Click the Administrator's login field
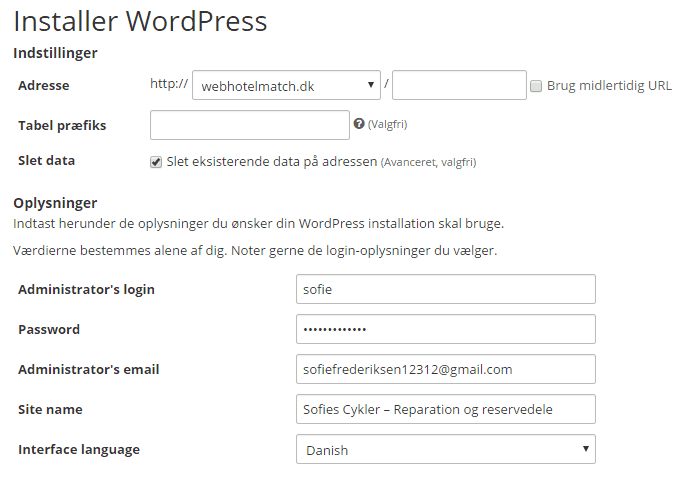685x492 pixels. click(446, 289)
